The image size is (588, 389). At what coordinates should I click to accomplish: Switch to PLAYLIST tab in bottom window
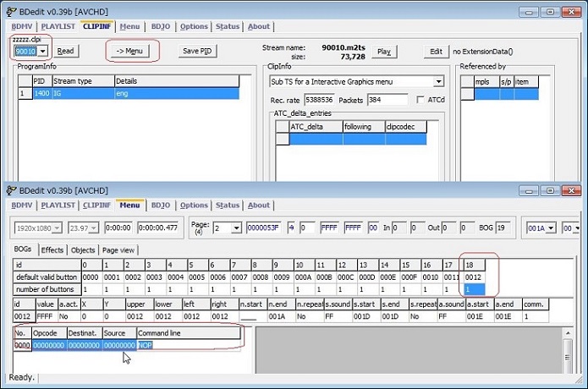58,205
